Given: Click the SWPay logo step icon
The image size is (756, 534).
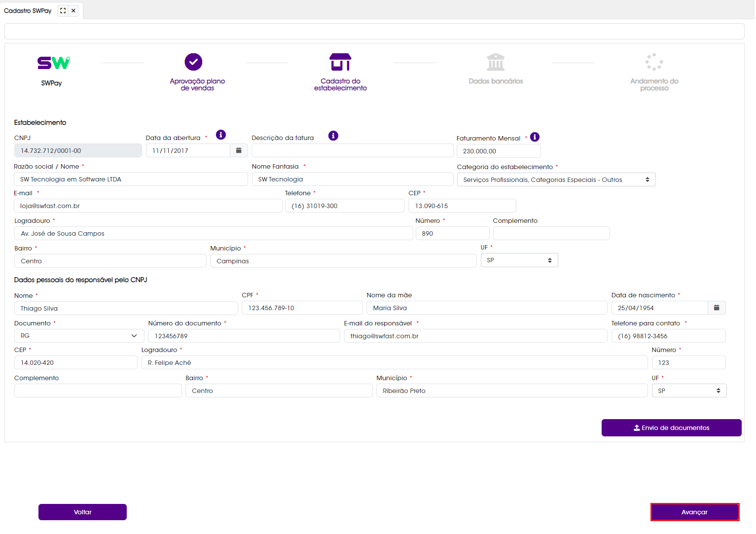Looking at the screenshot, I should click(x=53, y=63).
